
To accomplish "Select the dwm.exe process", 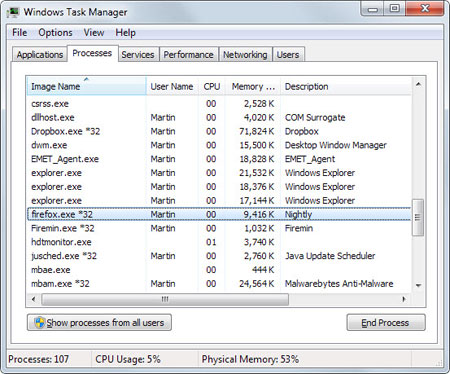I will click(x=219, y=145).
